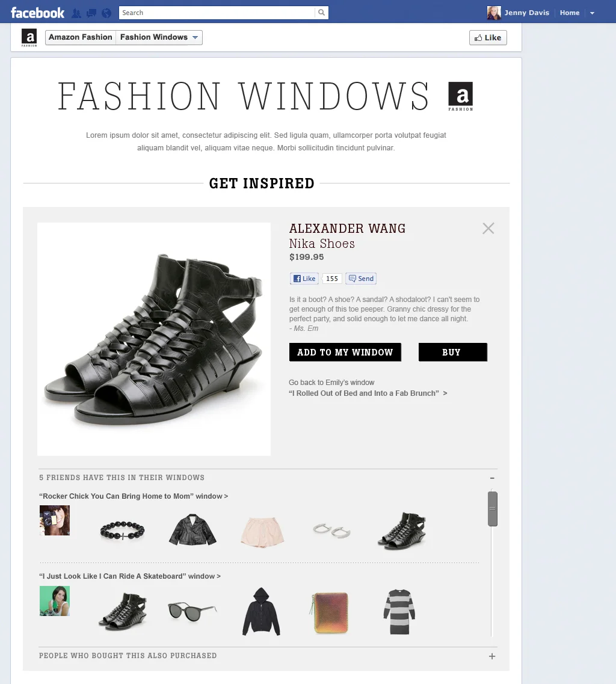Like the Nika Shoes product
Image resolution: width=616 pixels, height=684 pixels.
pyautogui.click(x=304, y=279)
